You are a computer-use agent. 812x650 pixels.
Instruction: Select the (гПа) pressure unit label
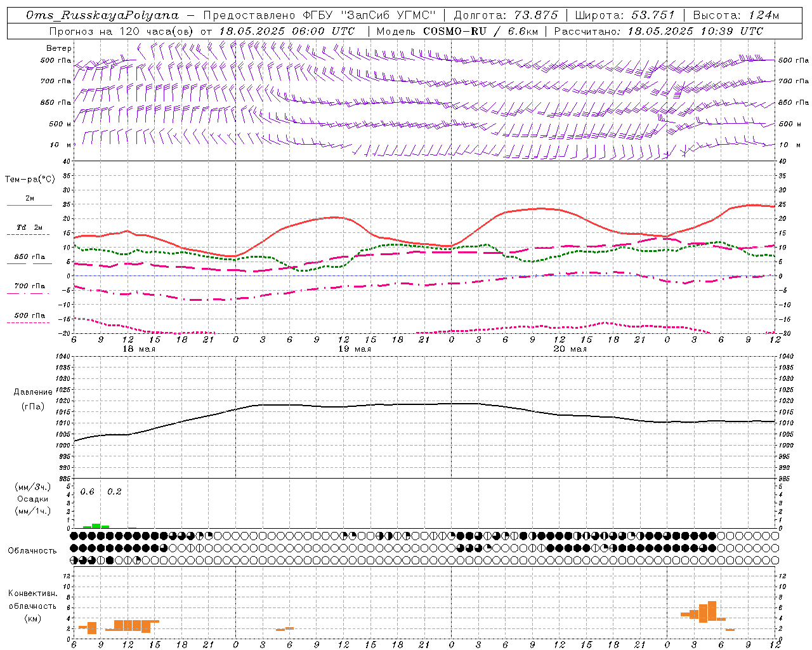pyautogui.click(x=33, y=406)
